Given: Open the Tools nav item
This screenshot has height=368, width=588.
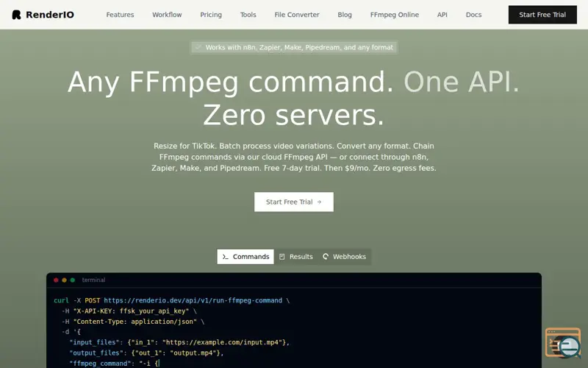Looking at the screenshot, I should 248,15.
